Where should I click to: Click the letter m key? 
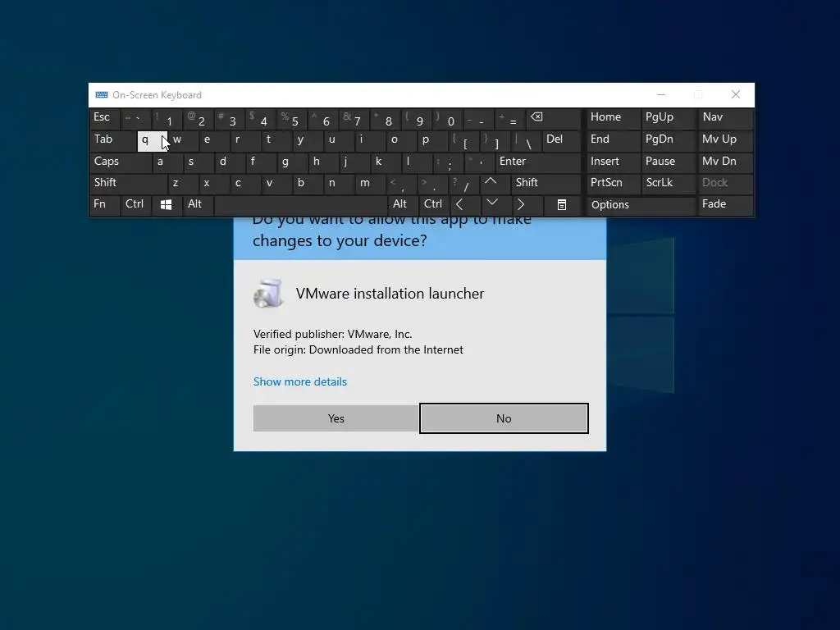tap(369, 183)
